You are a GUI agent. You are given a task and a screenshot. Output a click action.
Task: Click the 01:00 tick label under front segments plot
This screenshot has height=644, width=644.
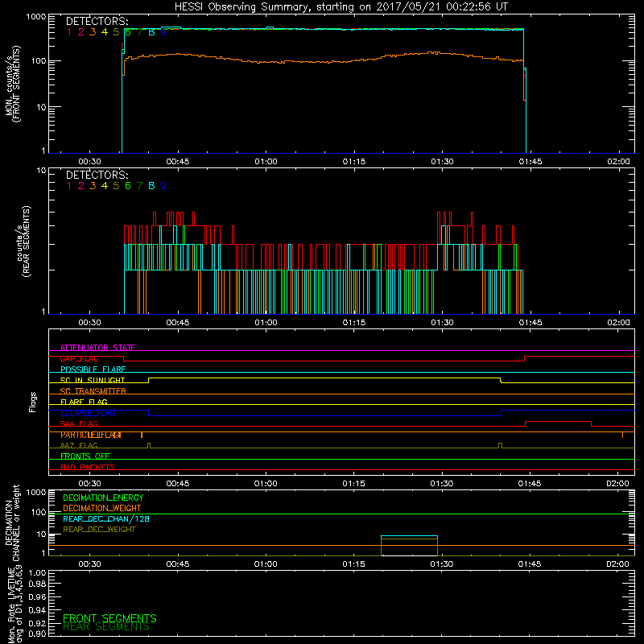tap(266, 162)
